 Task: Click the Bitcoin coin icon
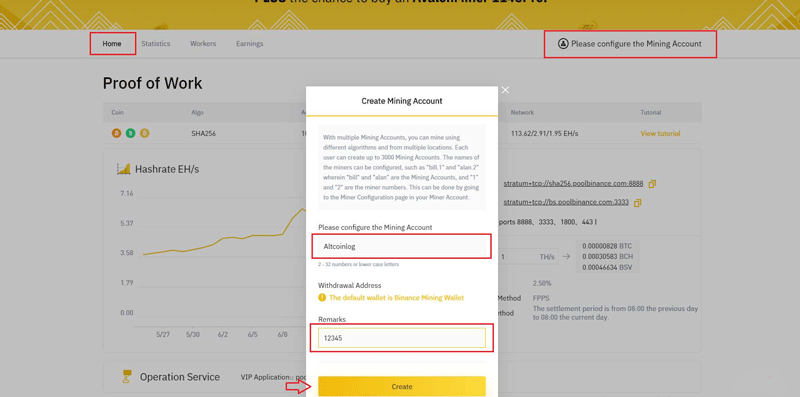pos(116,133)
